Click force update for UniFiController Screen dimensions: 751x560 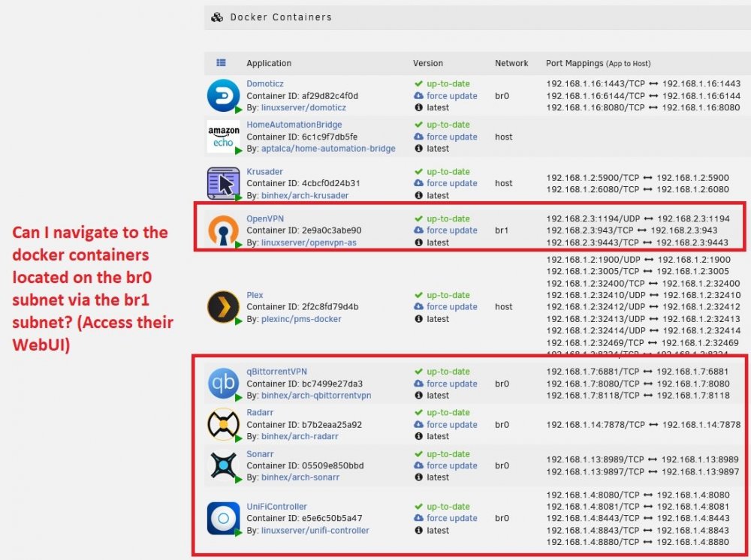point(451,518)
